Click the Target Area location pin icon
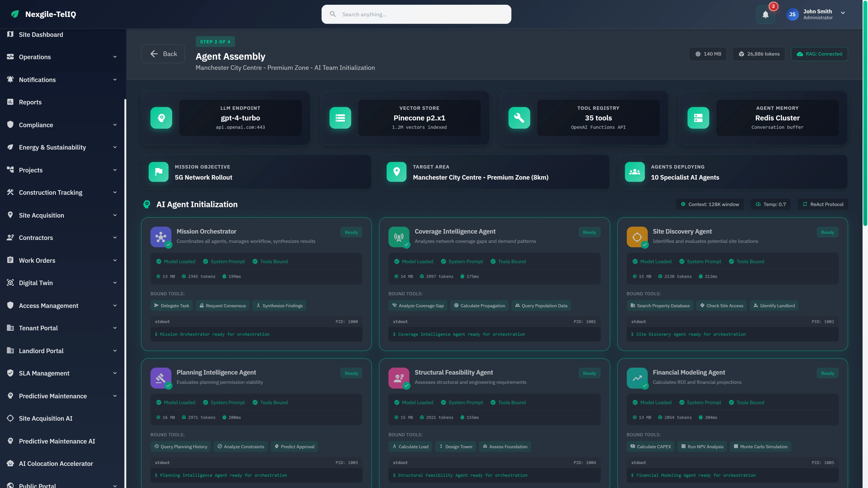Image resolution: width=868 pixels, height=488 pixels. pos(396,172)
